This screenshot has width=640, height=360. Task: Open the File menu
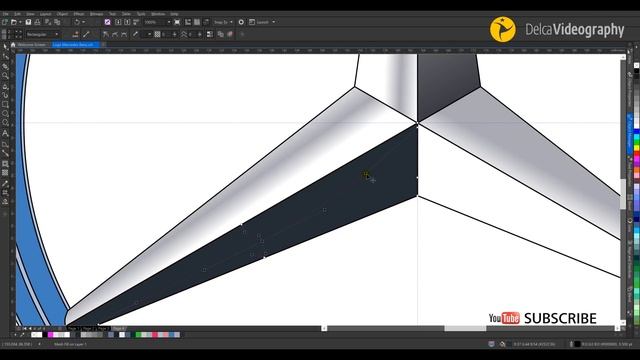pyautogui.click(x=5, y=14)
